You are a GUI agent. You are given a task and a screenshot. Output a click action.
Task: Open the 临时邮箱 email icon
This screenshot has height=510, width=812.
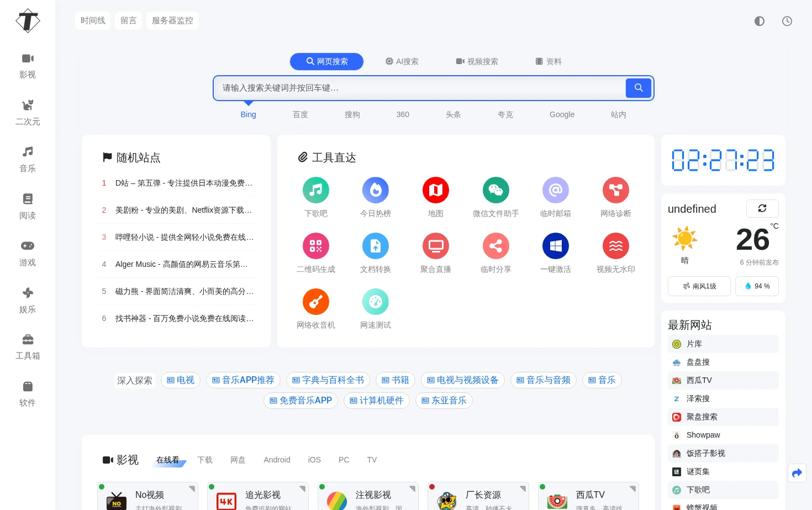pos(556,190)
